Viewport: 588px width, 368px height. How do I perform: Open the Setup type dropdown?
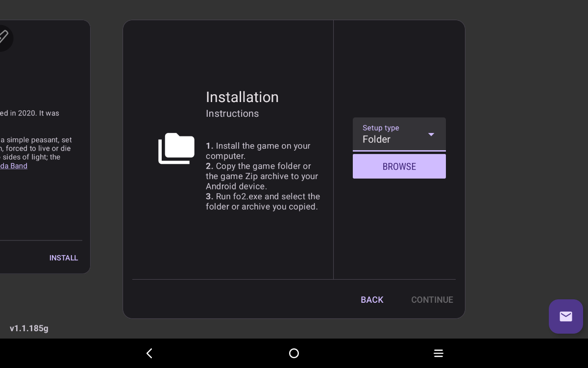399,134
